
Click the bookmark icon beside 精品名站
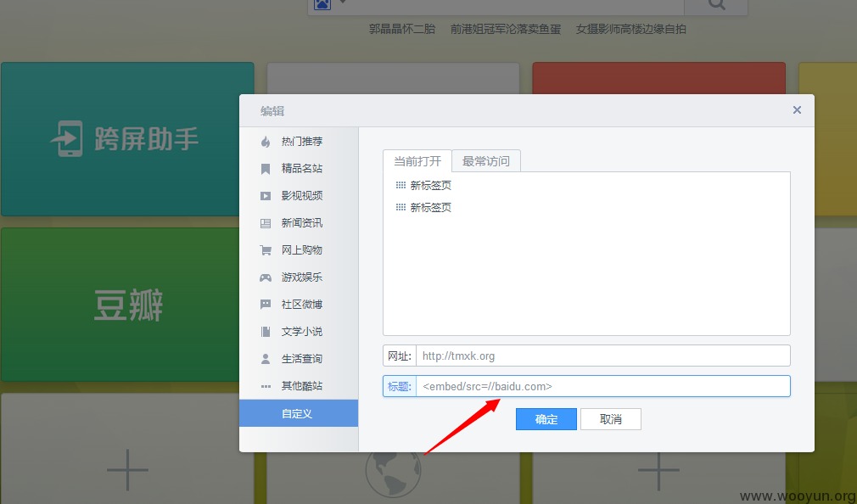click(x=266, y=169)
